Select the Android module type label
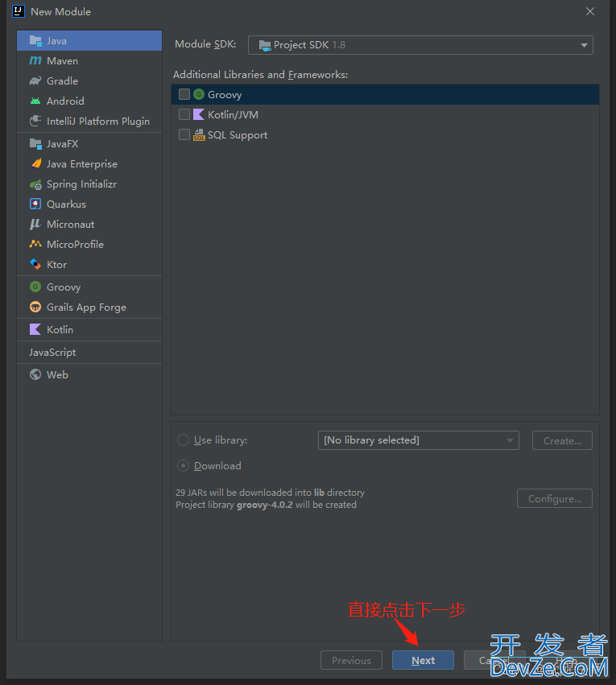This screenshot has height=685, width=616. [65, 101]
